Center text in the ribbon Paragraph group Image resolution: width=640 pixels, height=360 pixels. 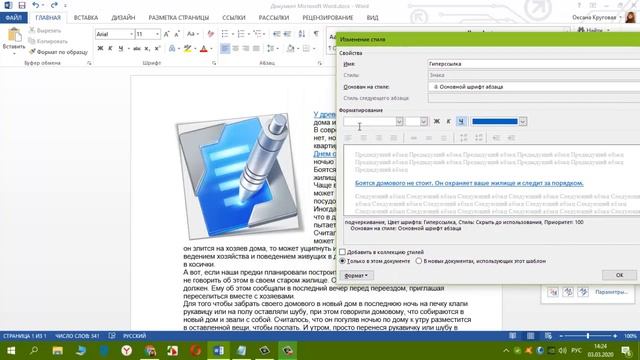[x=236, y=49]
